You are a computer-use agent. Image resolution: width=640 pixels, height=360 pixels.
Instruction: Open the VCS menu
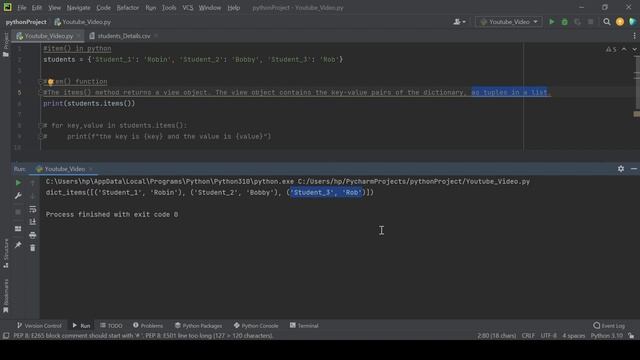[x=188, y=8]
